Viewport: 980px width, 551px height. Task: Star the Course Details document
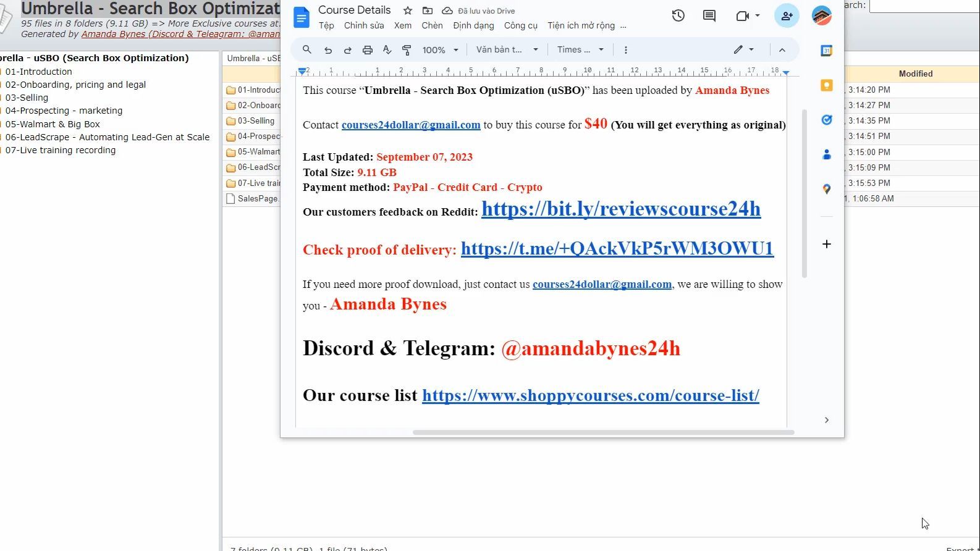(408, 11)
